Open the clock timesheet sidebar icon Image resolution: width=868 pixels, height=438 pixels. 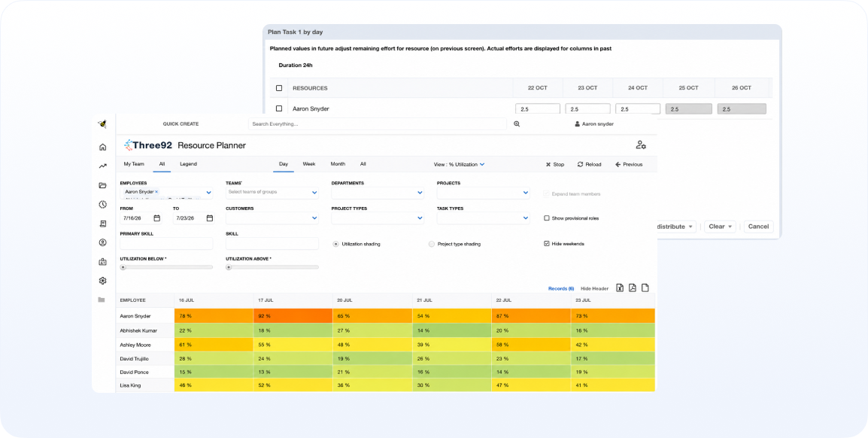click(x=102, y=205)
